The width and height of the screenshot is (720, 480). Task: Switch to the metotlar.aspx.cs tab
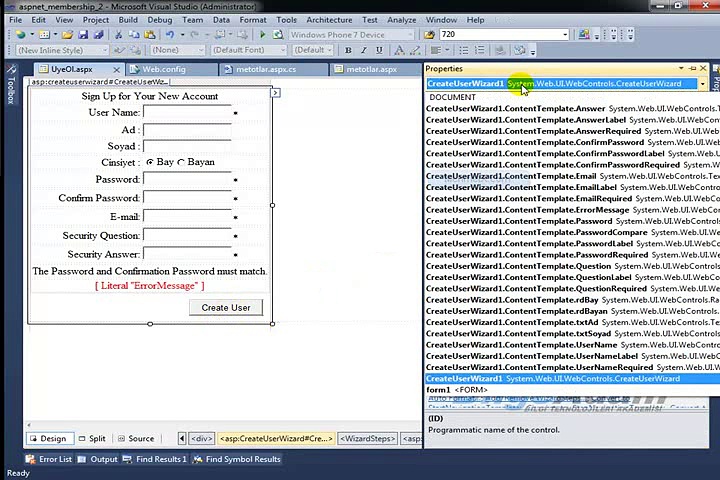coord(266,69)
